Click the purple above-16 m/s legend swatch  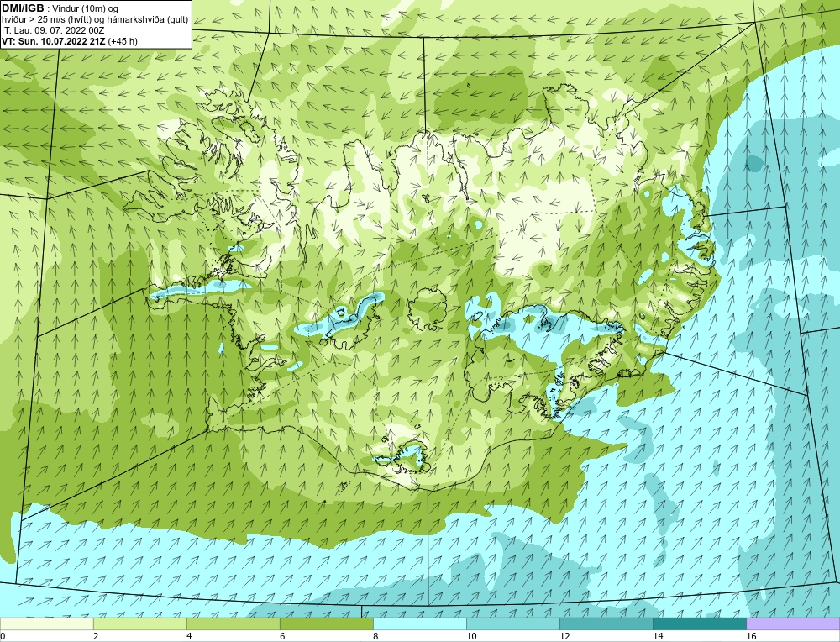[793, 624]
